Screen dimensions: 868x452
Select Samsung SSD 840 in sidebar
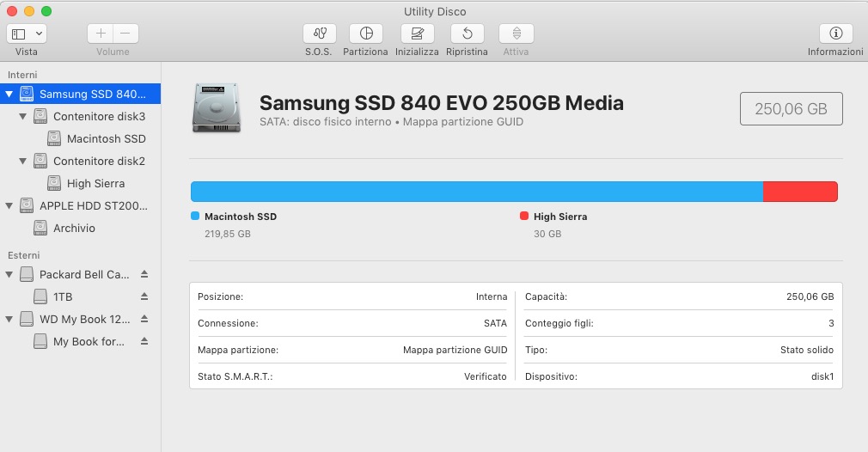tap(80, 94)
